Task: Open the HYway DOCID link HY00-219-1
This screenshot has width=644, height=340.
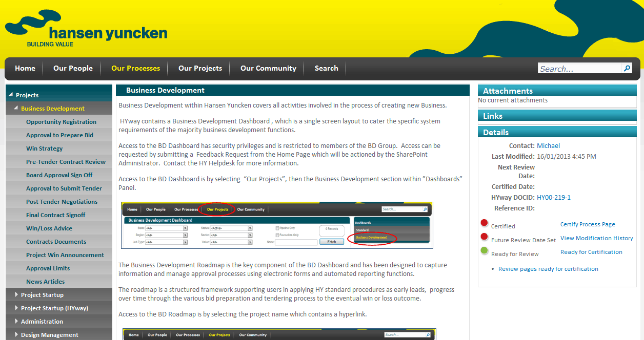Action: point(554,198)
